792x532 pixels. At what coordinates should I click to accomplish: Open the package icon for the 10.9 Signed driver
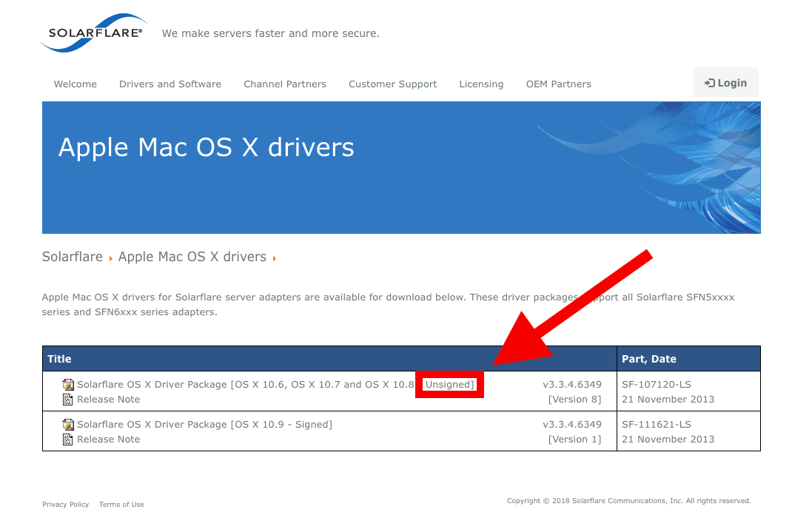click(67, 425)
